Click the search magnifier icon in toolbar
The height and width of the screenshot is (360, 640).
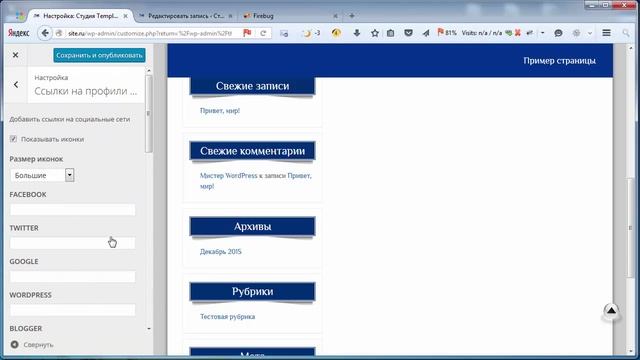pyautogui.click(x=626, y=33)
